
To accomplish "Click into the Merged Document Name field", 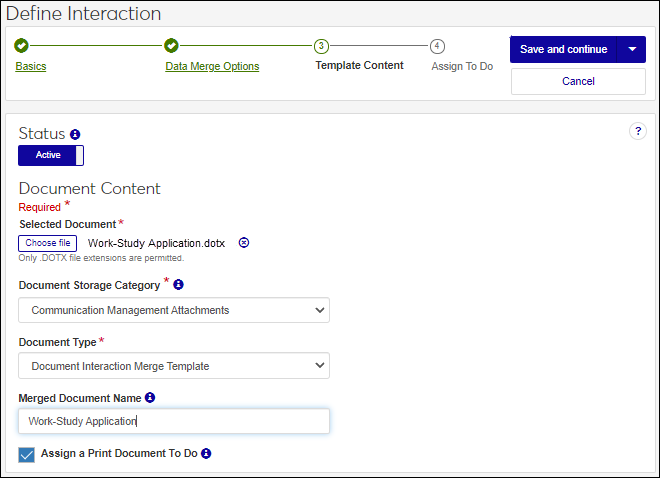I will coord(174,421).
